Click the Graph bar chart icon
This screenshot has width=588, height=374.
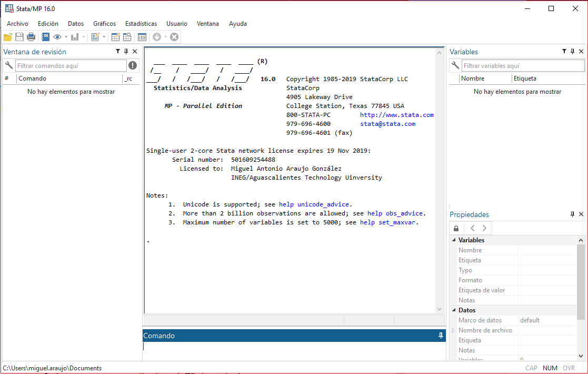pyautogui.click(x=75, y=37)
